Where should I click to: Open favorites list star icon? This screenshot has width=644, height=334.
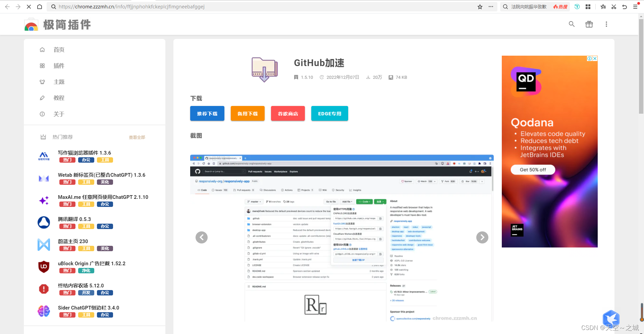point(603,7)
